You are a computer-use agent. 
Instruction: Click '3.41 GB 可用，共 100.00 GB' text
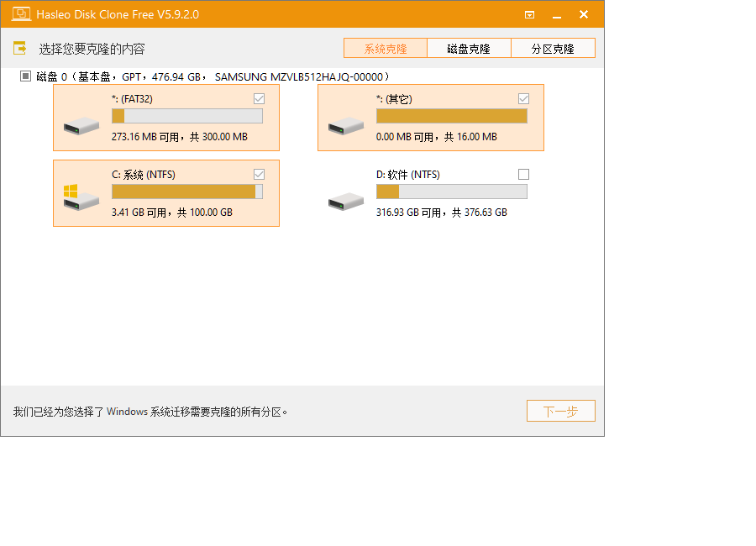tap(172, 213)
